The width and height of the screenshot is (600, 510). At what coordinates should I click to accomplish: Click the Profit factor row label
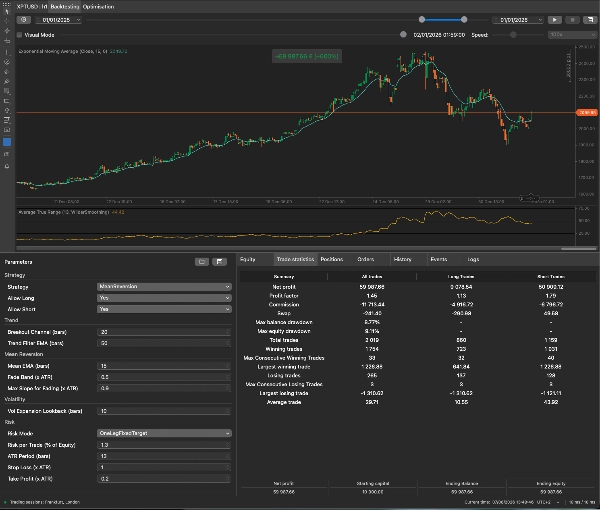point(284,296)
